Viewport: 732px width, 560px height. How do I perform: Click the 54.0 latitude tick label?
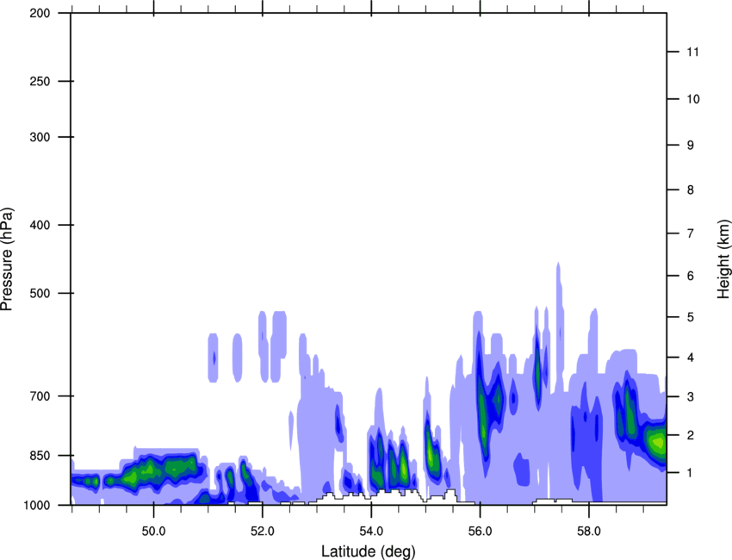[x=371, y=532]
